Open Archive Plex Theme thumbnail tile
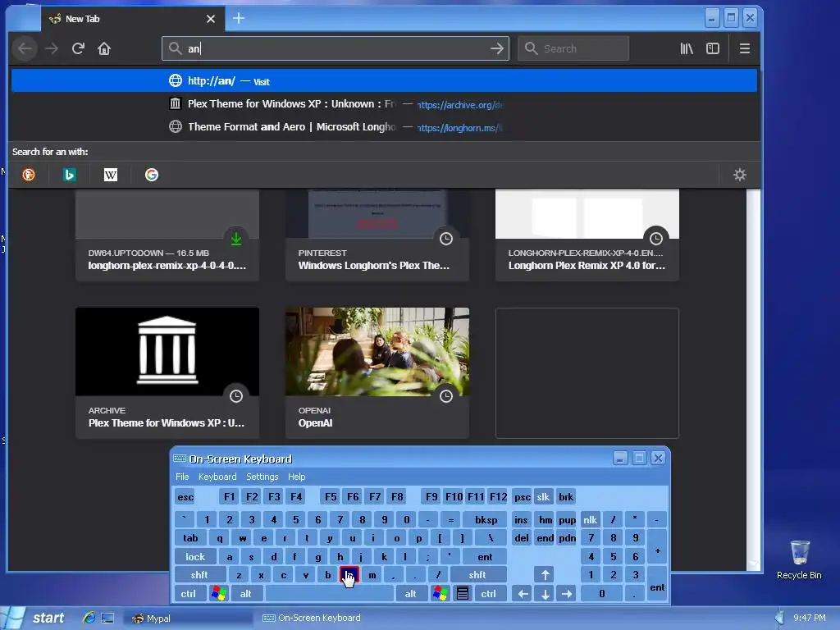Image resolution: width=840 pixels, height=630 pixels. (167, 373)
